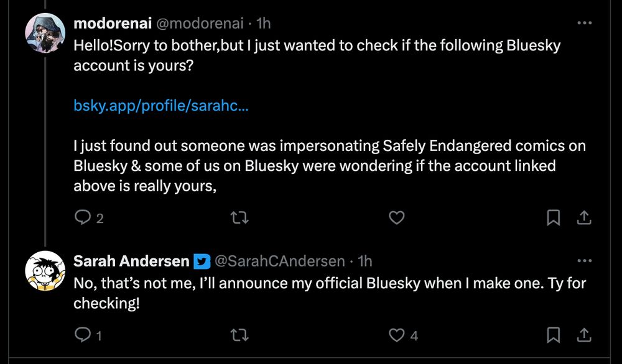This screenshot has width=622, height=364.
Task: Open the bsky.app profile link
Action: coord(160,105)
